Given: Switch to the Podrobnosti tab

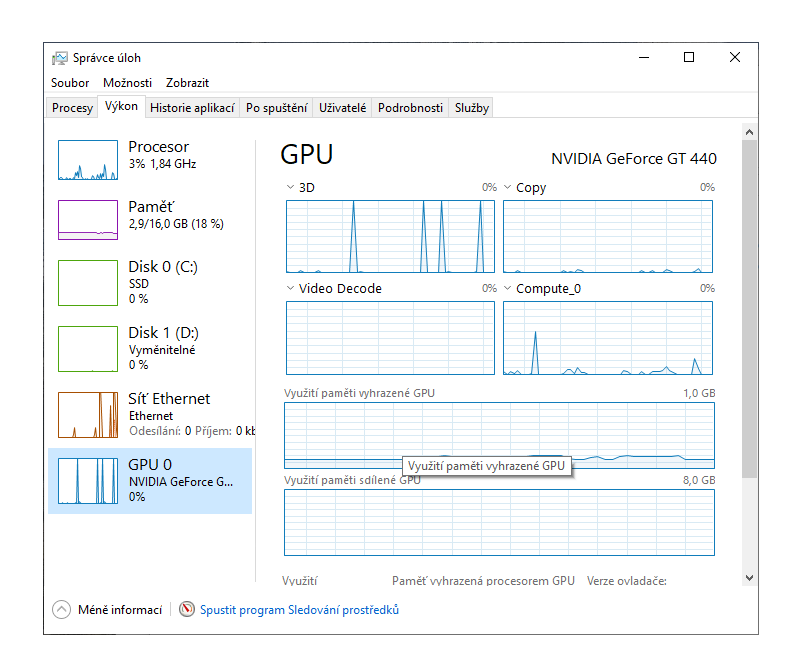Looking at the screenshot, I should [x=410, y=108].
